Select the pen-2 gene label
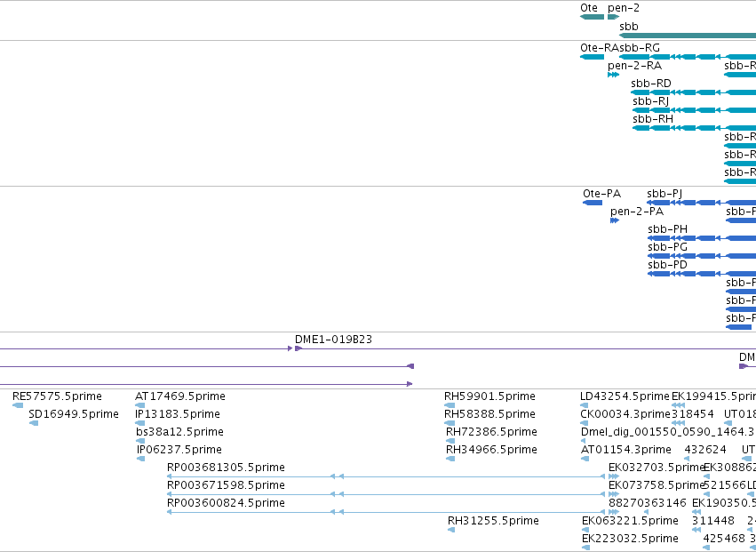Viewport: 756px width, 552px height. click(x=624, y=8)
